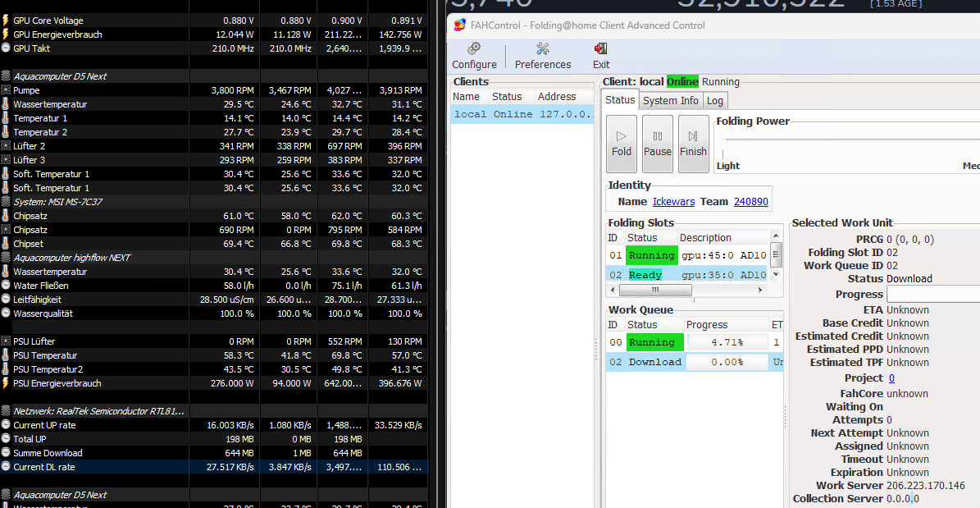Click the System: MSI MS-7C37 chip icon
The image size is (980, 508).
coord(7,201)
